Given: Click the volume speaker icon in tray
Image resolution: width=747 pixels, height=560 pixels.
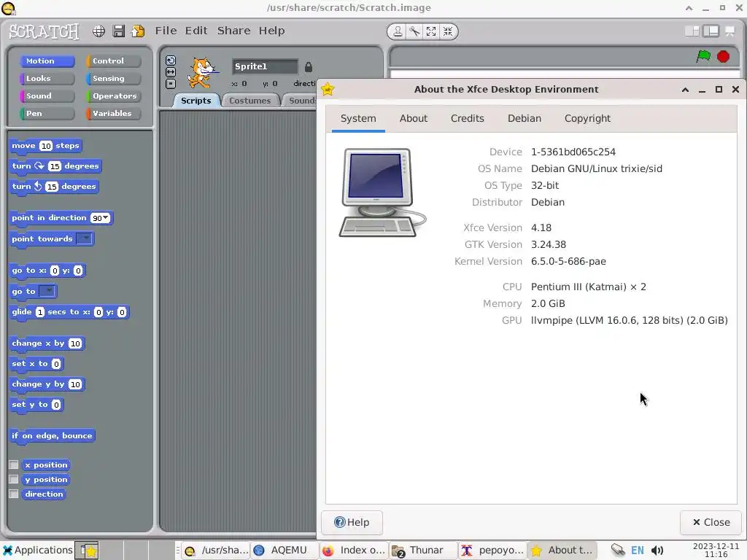Looking at the screenshot, I should click(x=657, y=551).
